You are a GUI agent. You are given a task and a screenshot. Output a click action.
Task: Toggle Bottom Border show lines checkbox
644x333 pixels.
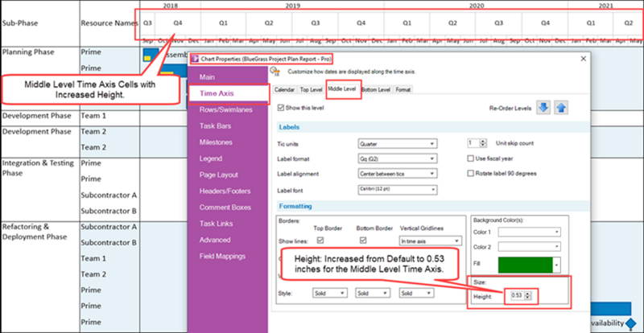tap(363, 240)
